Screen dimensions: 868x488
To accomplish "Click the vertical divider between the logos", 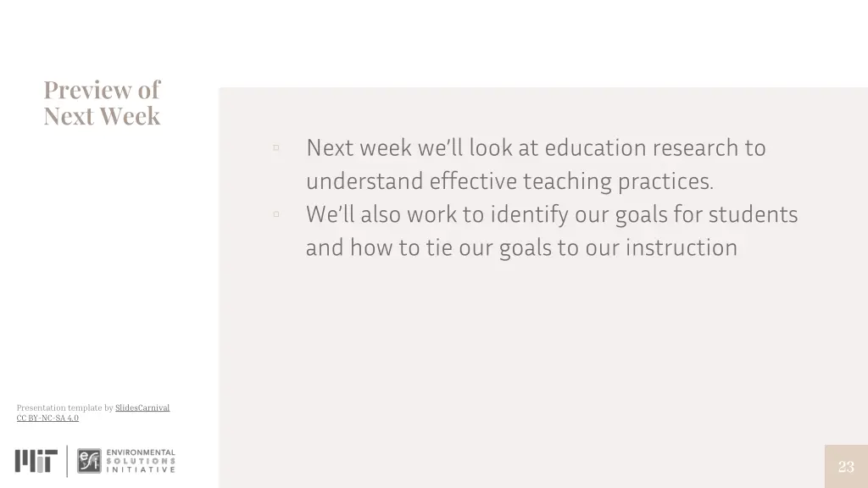I will pyautogui.click(x=67, y=461).
